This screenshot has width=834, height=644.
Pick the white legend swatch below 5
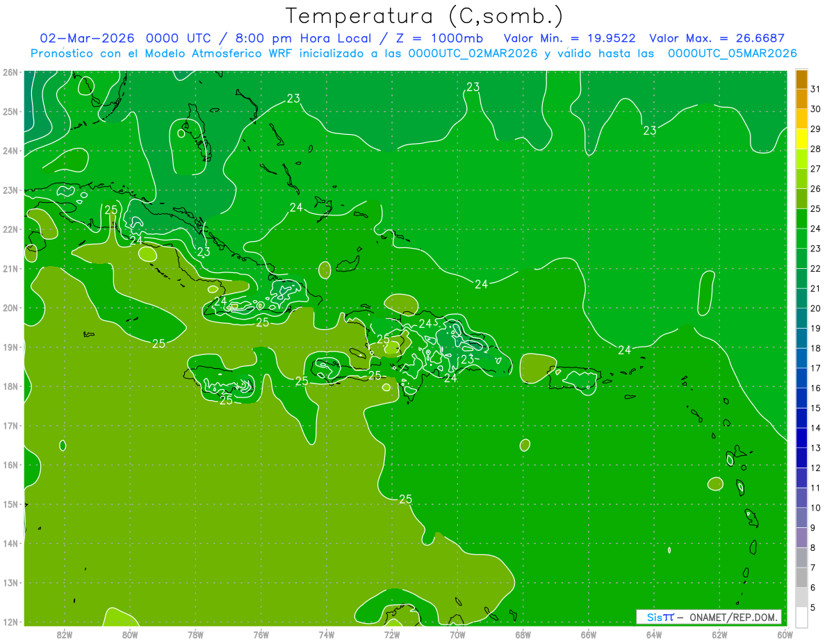[x=802, y=617]
